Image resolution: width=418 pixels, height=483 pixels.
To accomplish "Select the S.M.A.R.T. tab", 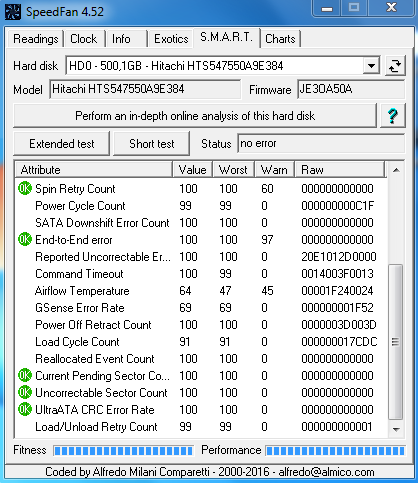I will 226,37.
